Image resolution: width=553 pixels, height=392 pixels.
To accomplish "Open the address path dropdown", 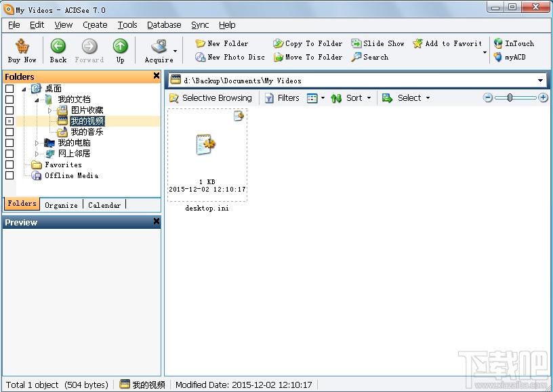I will (540, 81).
